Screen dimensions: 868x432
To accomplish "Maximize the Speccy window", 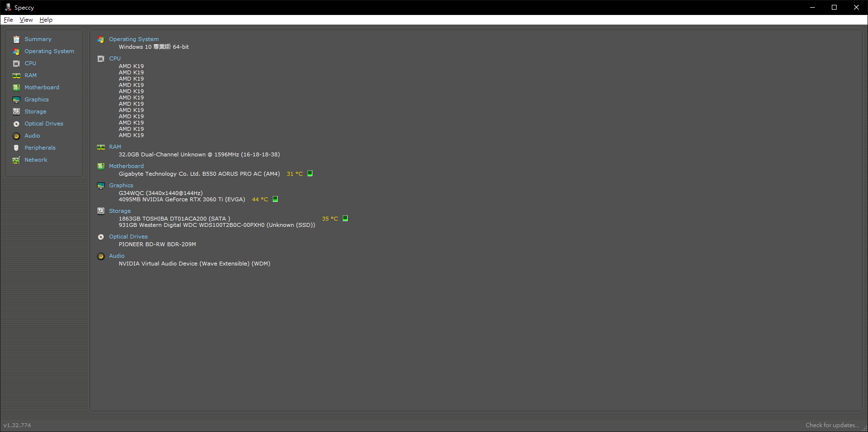I will (834, 7).
